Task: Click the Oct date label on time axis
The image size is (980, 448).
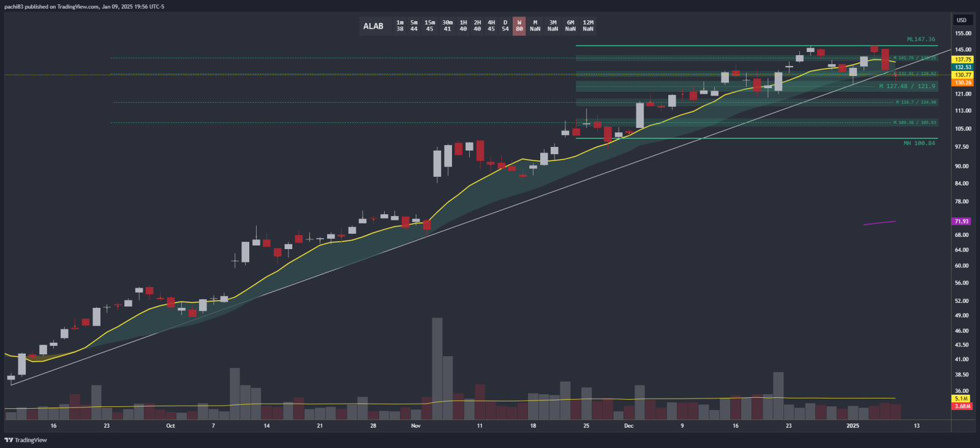Action: [170, 426]
